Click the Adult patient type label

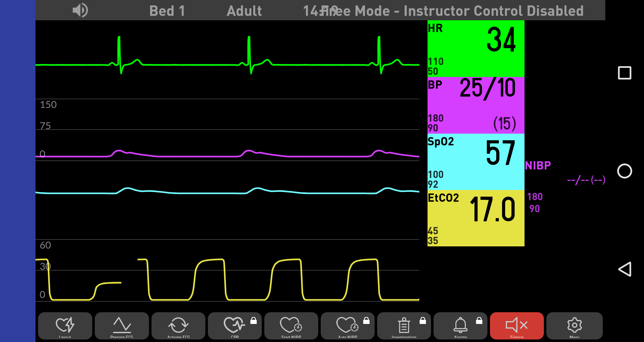coord(244,11)
